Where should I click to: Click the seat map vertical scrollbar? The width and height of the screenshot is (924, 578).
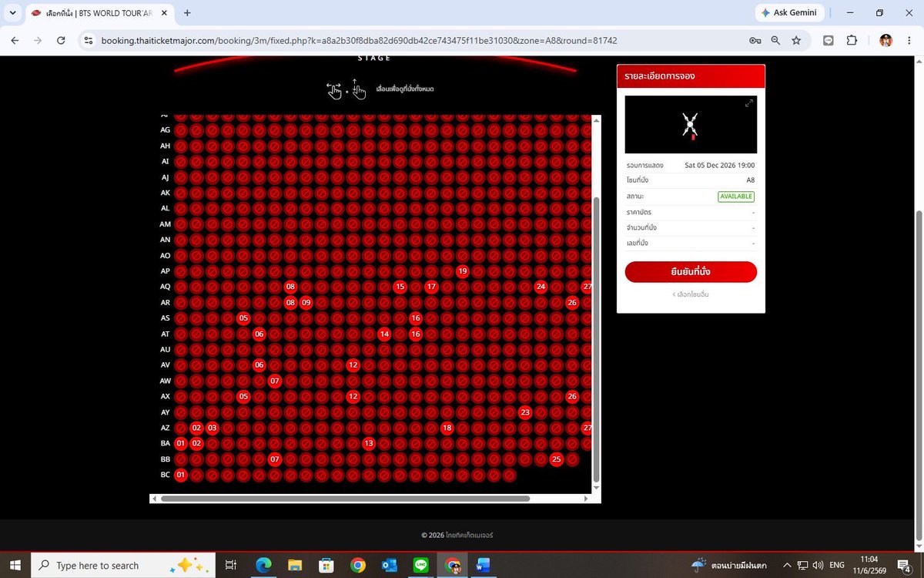[x=595, y=339]
